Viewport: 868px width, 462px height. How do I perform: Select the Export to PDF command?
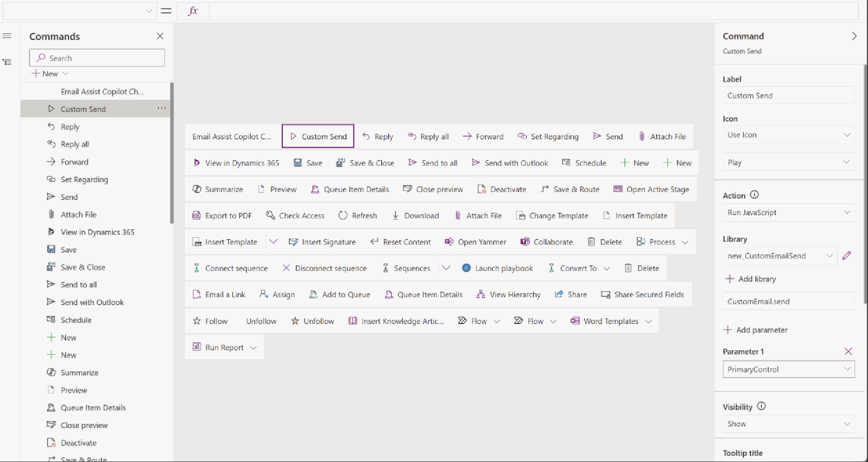click(222, 216)
